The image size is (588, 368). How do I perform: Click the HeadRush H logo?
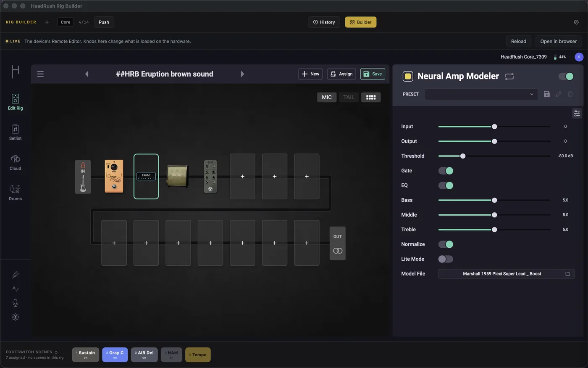click(x=15, y=71)
